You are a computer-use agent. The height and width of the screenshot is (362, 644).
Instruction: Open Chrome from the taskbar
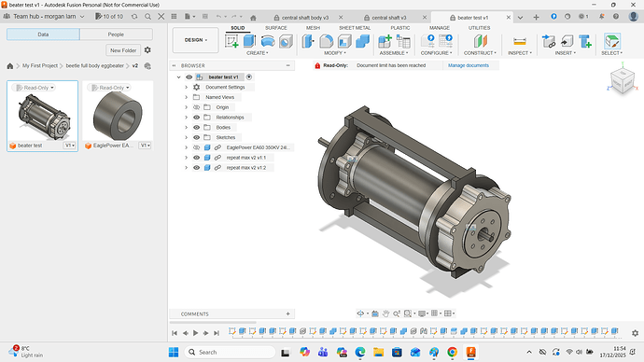click(x=452, y=352)
